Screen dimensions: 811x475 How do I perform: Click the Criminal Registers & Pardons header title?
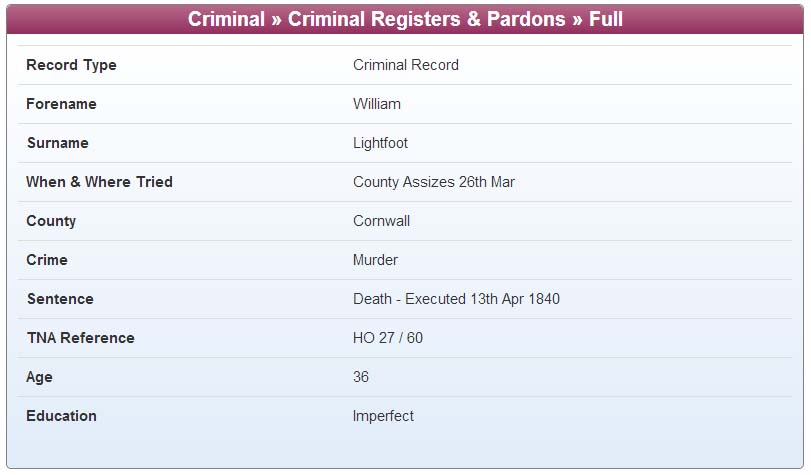click(405, 19)
